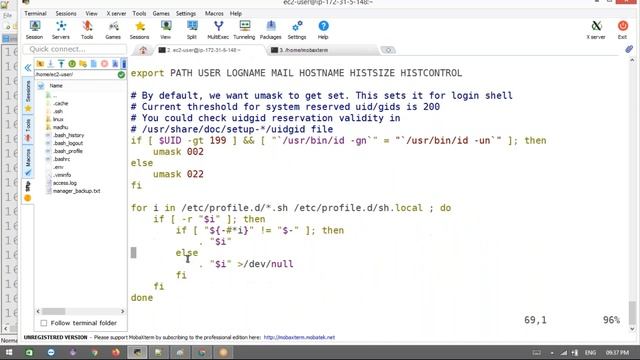The image size is (640, 360).
Task: Open the Tunneling toolbar icon
Action: (x=244, y=30)
